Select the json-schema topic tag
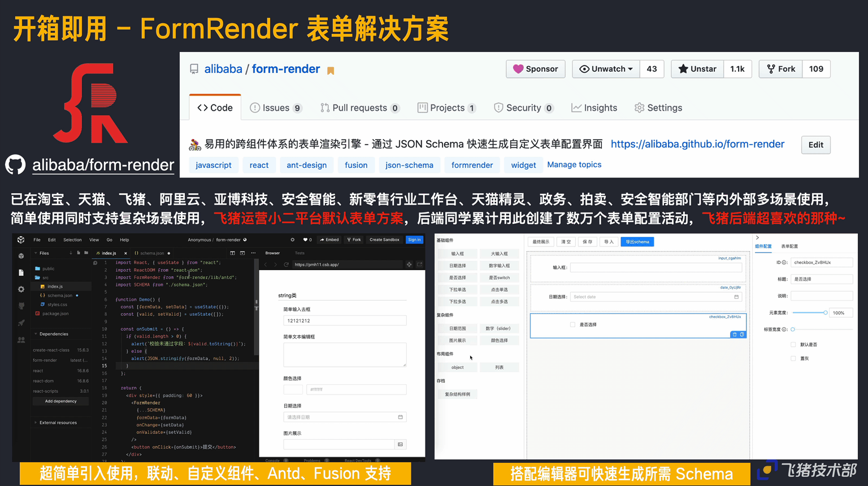This screenshot has height=486, width=868. click(409, 165)
